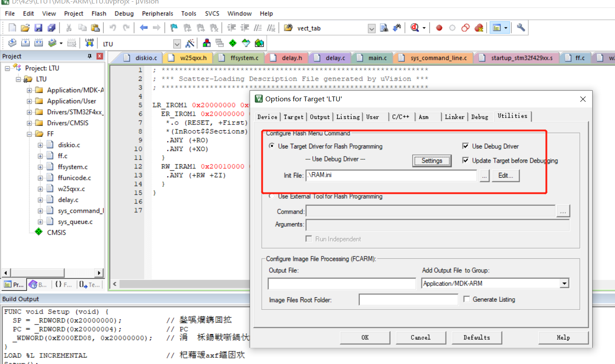Open the Configuration wrench icon
615x364 pixels.
521,28
